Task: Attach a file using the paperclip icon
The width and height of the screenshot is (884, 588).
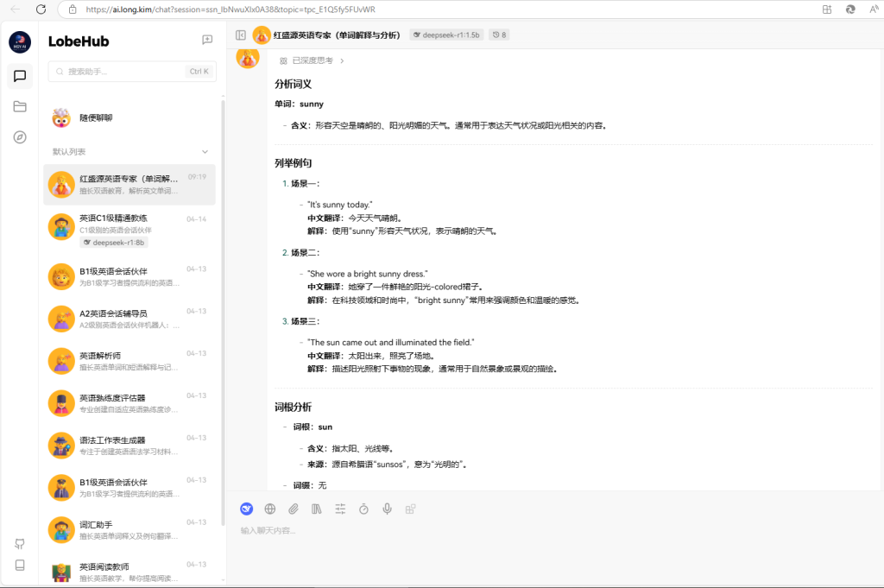Action: tap(294, 509)
